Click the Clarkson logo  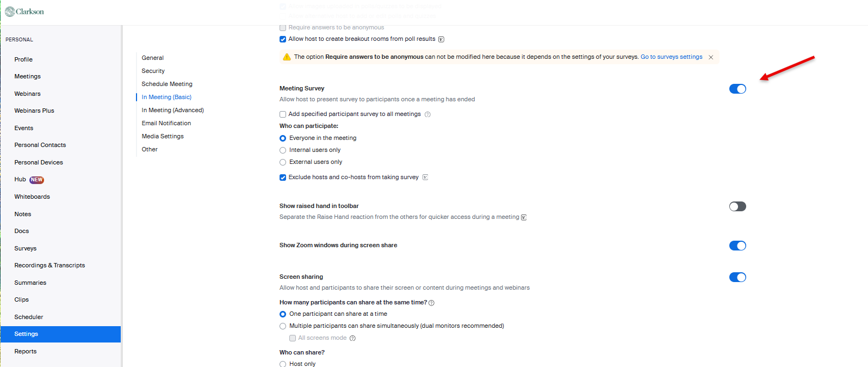click(24, 11)
